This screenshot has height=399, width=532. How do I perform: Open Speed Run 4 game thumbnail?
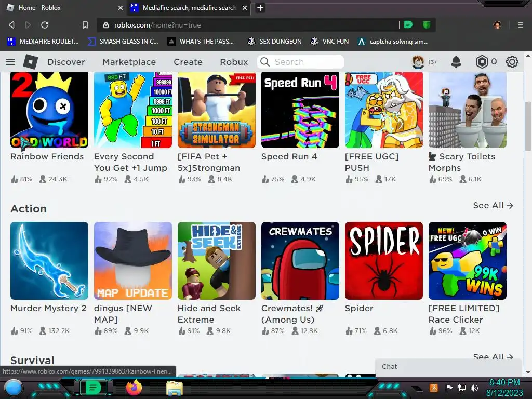[300, 110]
